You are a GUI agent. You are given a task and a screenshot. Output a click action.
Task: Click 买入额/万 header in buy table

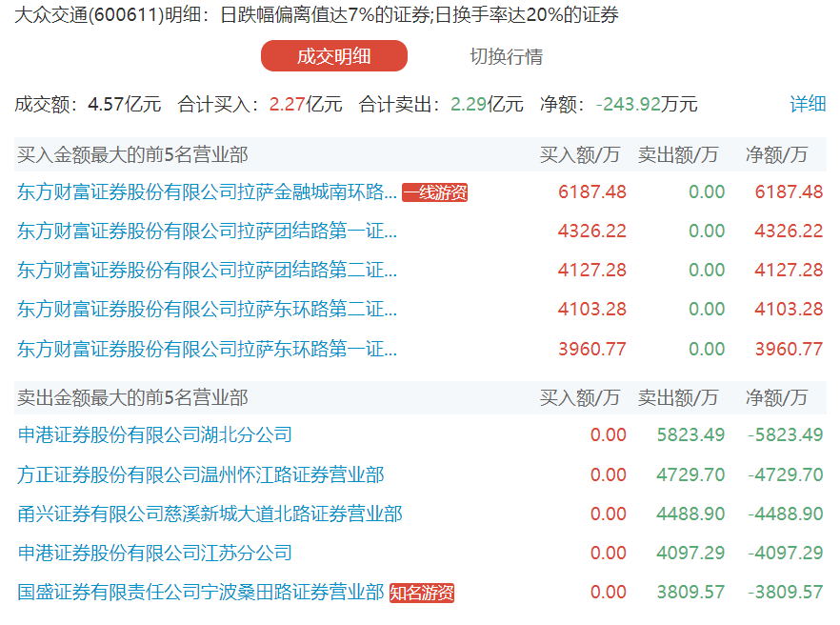[580, 154]
